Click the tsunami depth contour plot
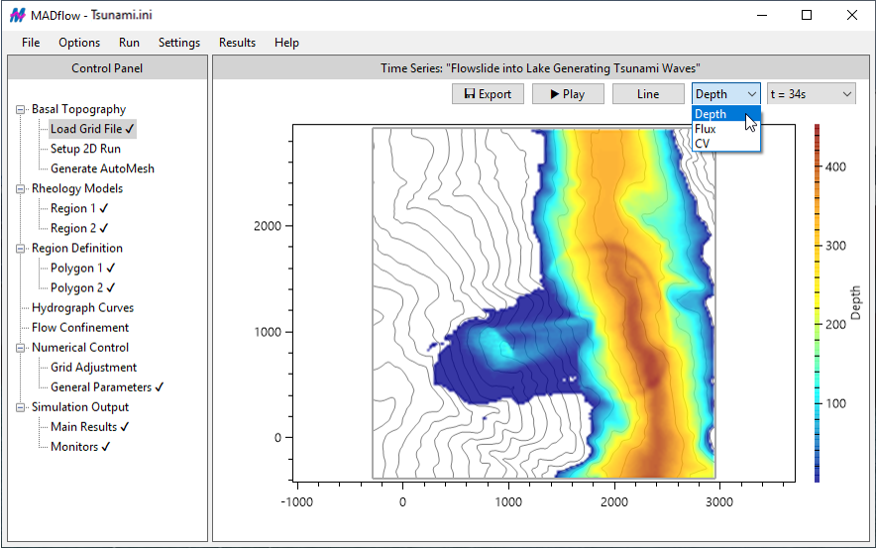Image resolution: width=878 pixels, height=549 pixels. point(545,303)
